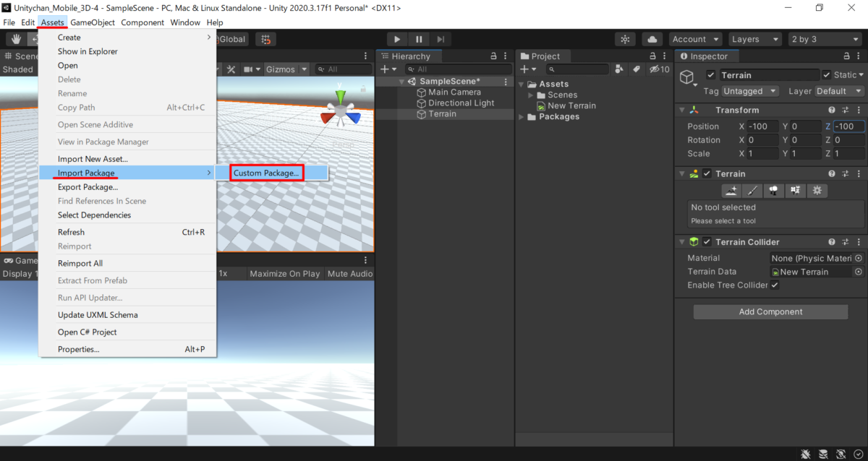Pick Terrain Data object selector
Screen dimensions: 868x461
859,272
